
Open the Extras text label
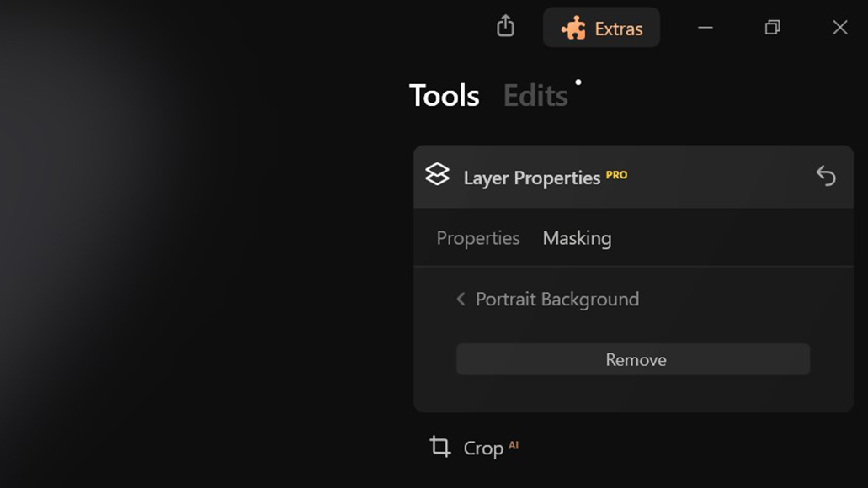pos(618,29)
